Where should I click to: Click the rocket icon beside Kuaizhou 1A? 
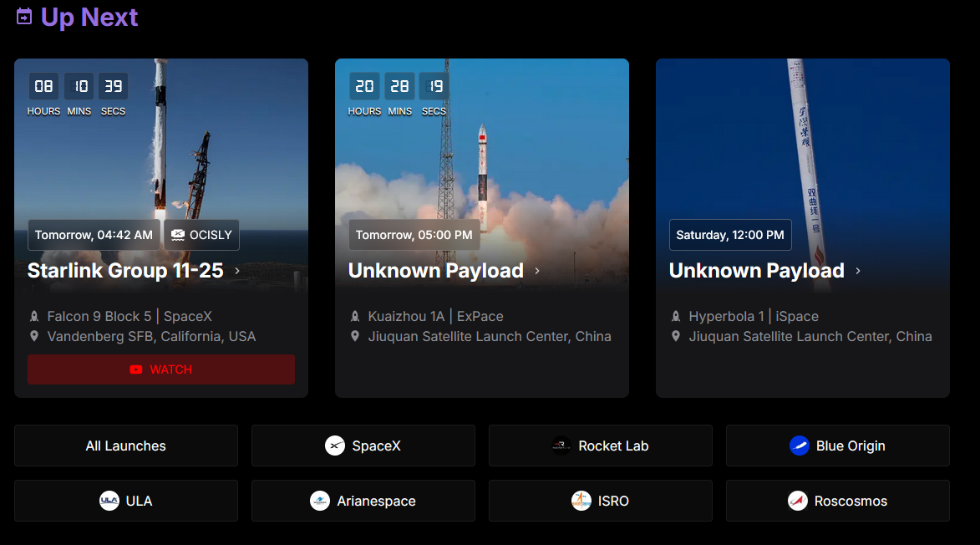(x=355, y=316)
